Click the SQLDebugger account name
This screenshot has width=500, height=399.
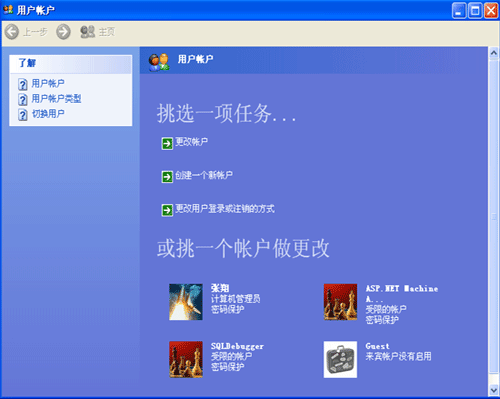(237, 346)
